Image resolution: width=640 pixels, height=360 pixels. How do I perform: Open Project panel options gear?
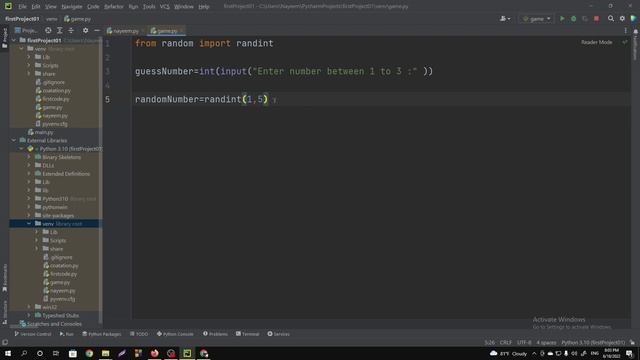tap(85, 31)
